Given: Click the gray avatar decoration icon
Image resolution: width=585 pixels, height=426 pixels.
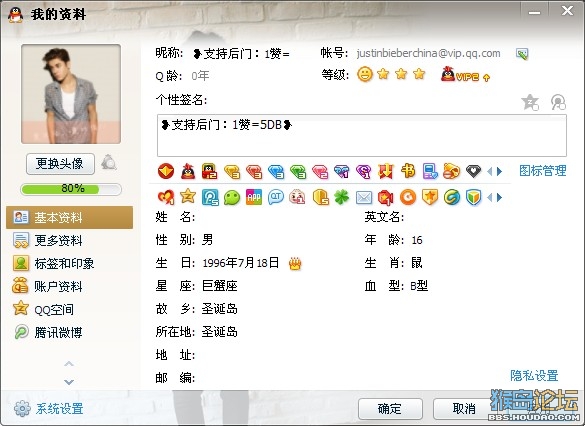Looking at the screenshot, I should pos(109,163).
